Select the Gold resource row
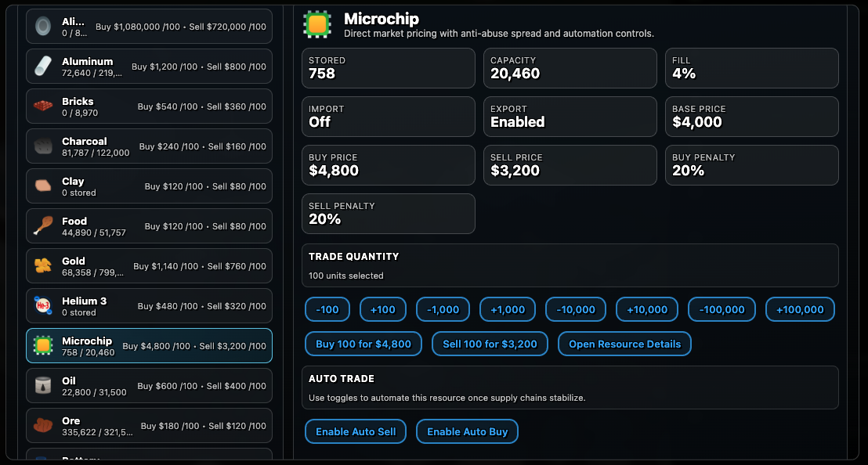868x465 pixels. click(149, 266)
